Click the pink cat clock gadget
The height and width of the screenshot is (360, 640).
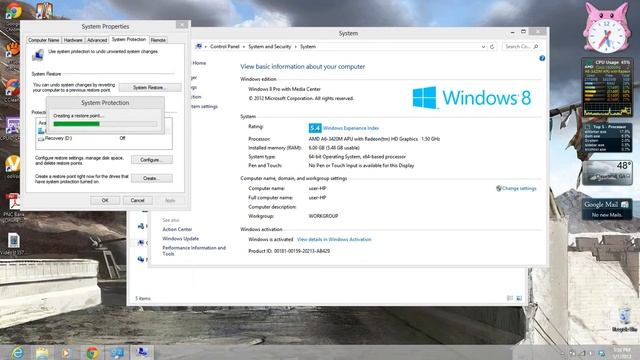(x=607, y=29)
